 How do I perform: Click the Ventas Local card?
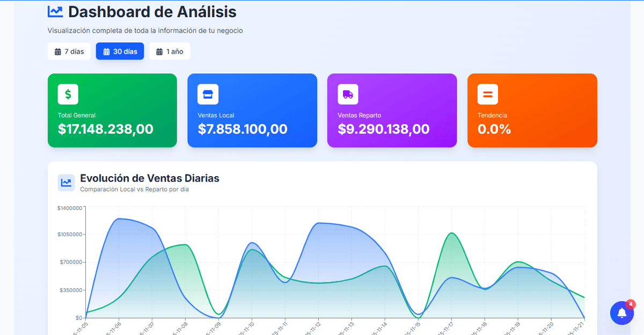252,110
